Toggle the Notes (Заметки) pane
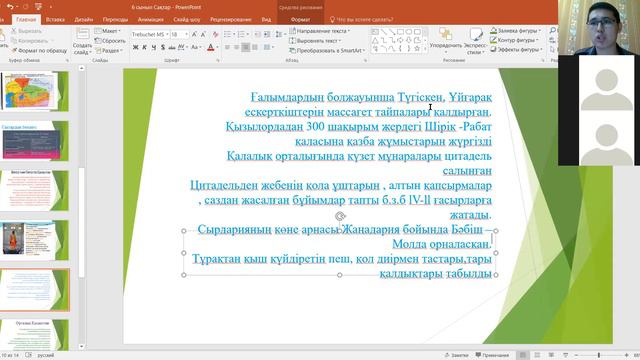Screen dimensions: 640x360 [456, 355]
